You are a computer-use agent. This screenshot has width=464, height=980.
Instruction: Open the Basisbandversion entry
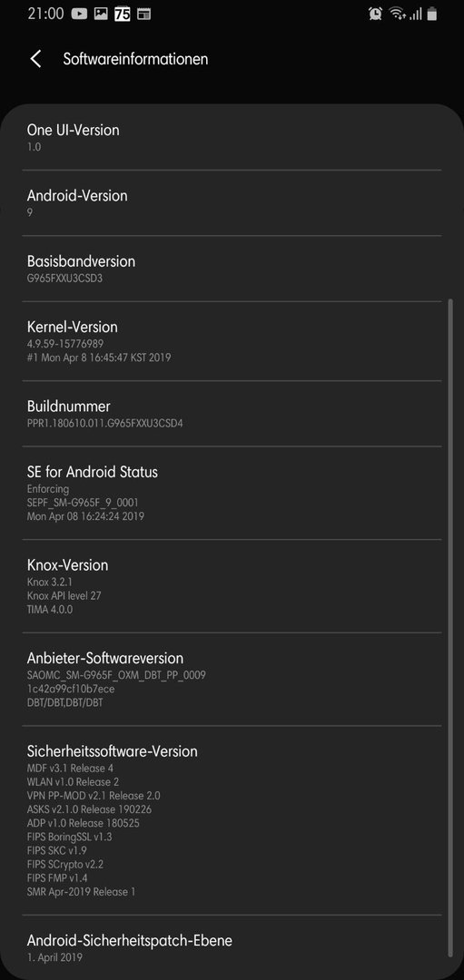point(232,268)
